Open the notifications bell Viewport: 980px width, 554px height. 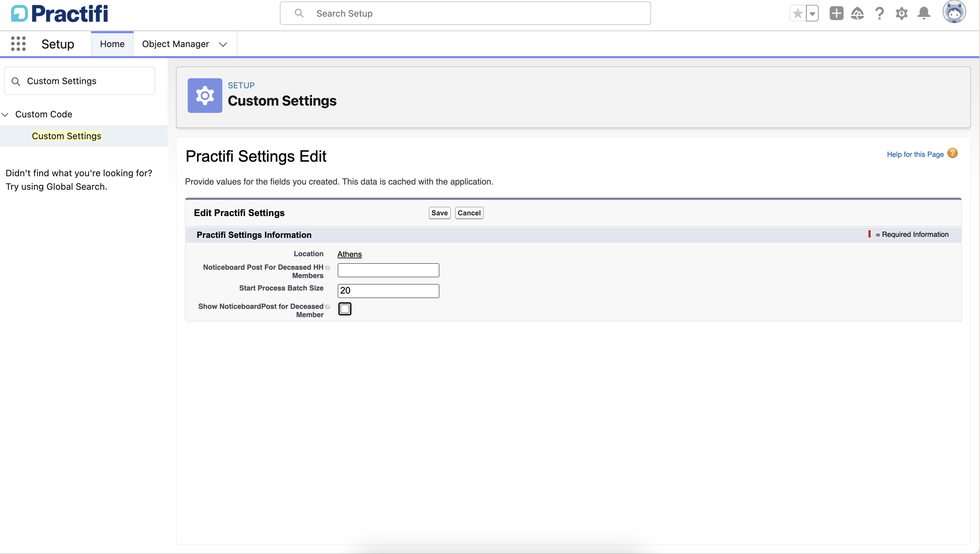click(924, 14)
